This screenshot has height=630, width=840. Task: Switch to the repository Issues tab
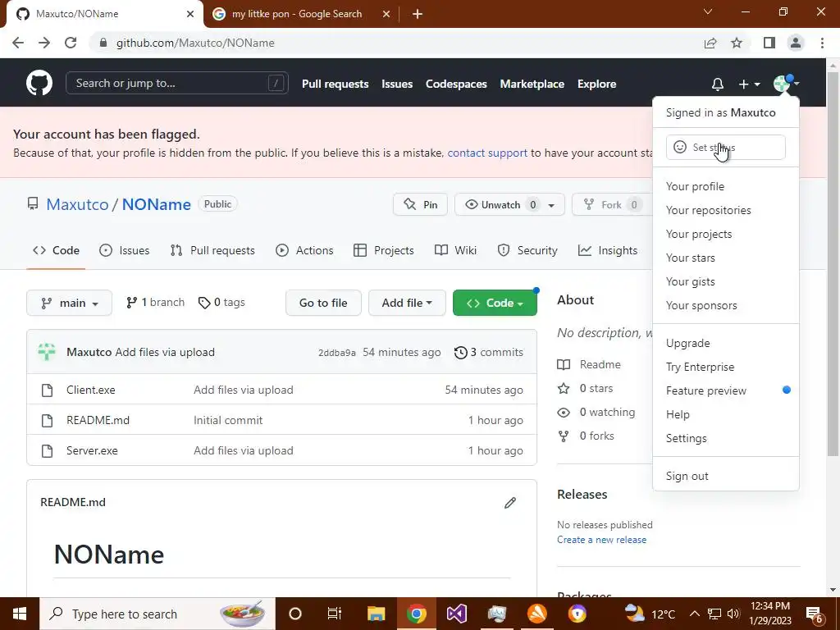pos(125,251)
